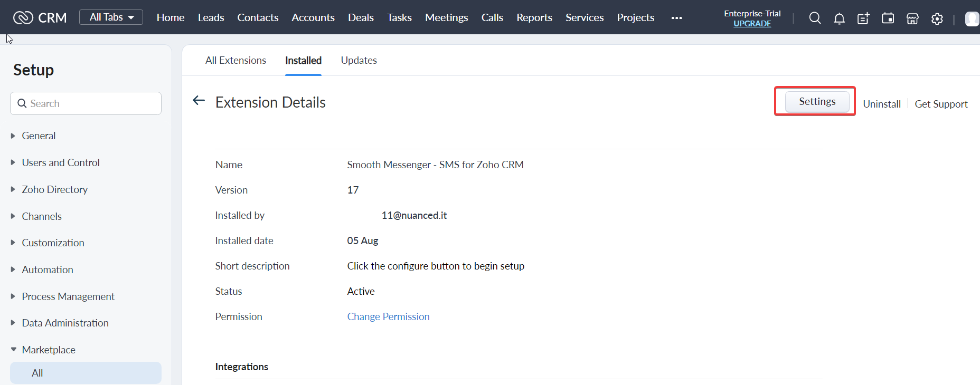Click Get Support link
The image size is (980, 385).
[941, 104]
